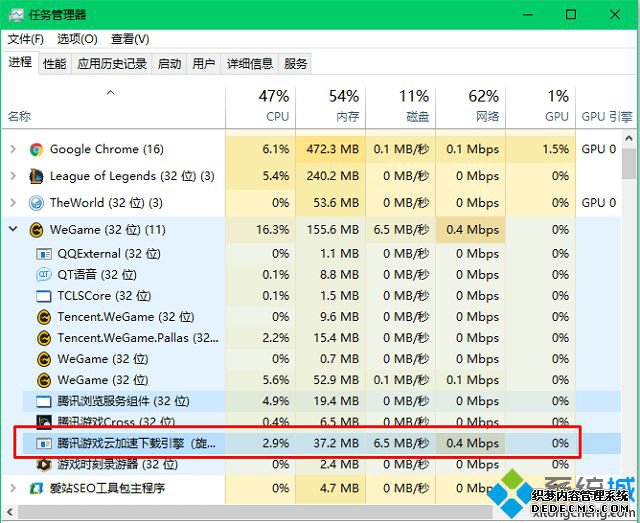Click the Tencent.WeGame (32 位) process icon

pos(44,317)
